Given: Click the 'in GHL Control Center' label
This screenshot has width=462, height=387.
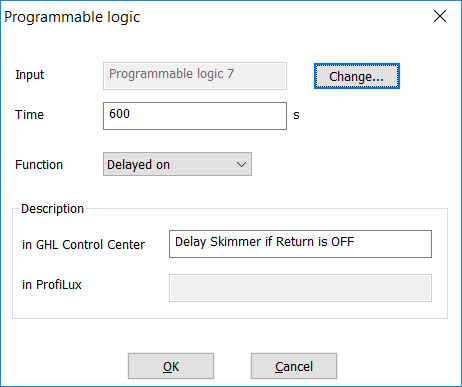Looking at the screenshot, I should point(83,245).
